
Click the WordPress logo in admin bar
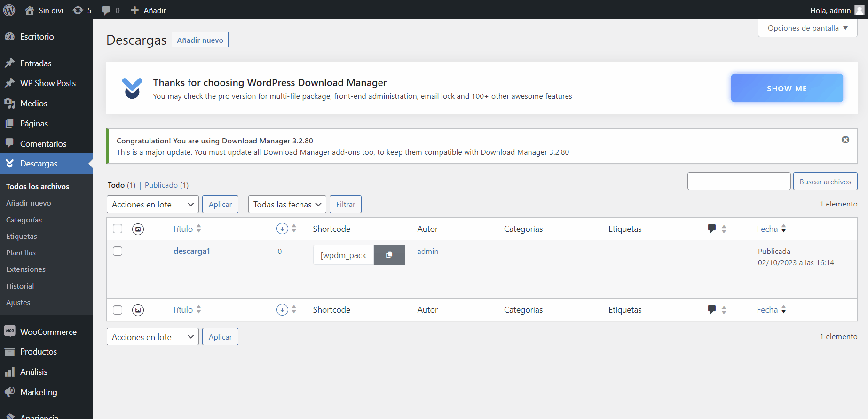coord(9,10)
